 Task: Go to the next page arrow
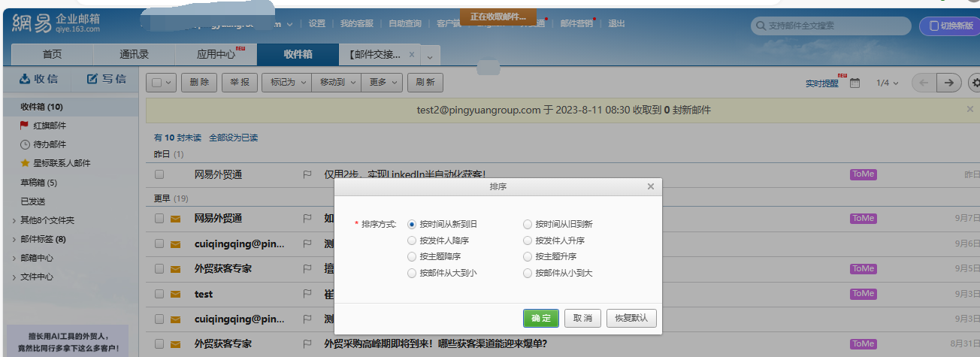(950, 83)
